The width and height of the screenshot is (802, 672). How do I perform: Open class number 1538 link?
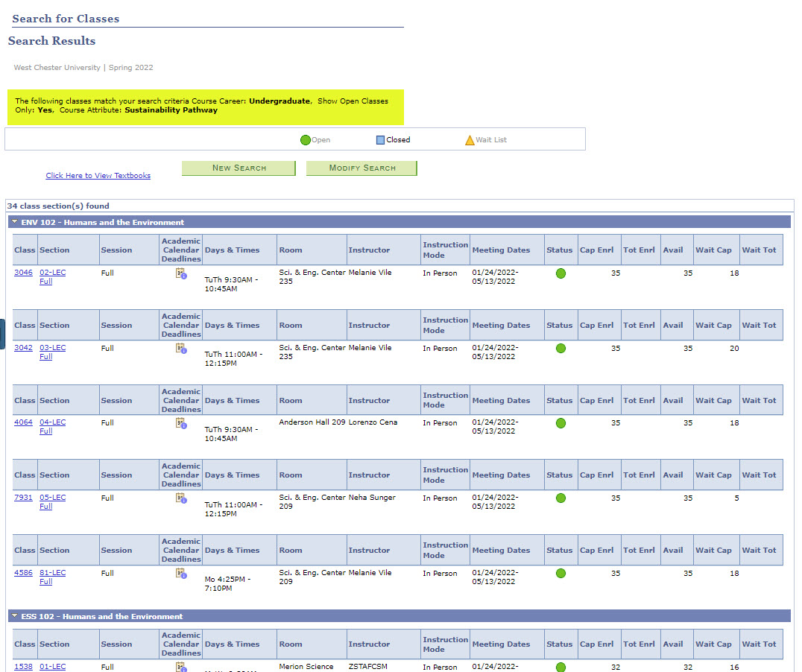tap(23, 667)
